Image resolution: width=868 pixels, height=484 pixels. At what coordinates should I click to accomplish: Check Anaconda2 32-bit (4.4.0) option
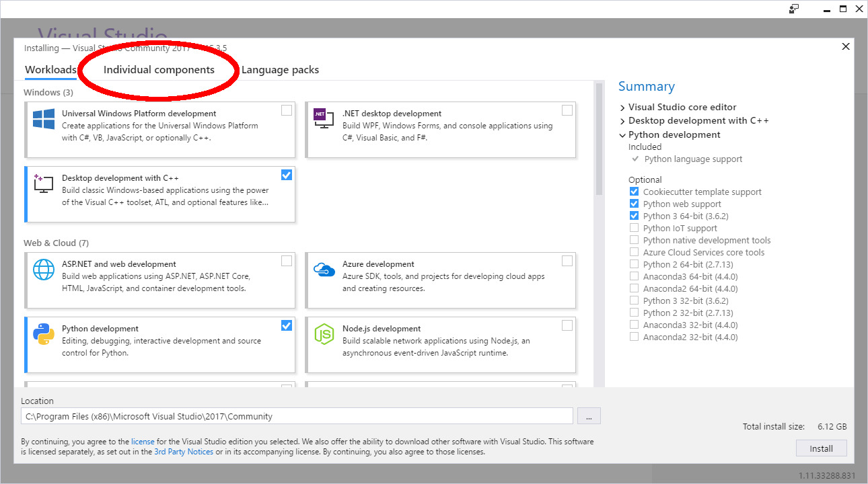(634, 337)
